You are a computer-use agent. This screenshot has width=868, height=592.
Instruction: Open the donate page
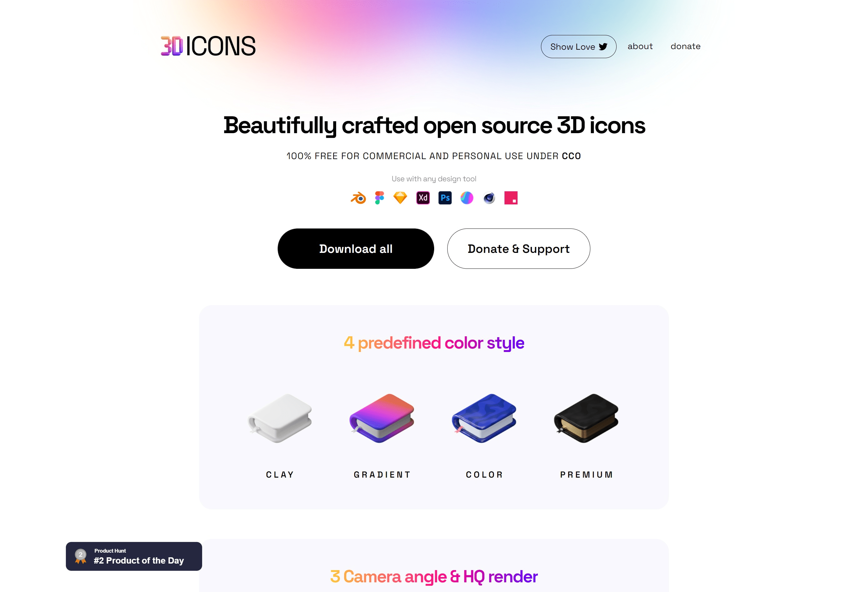(685, 46)
